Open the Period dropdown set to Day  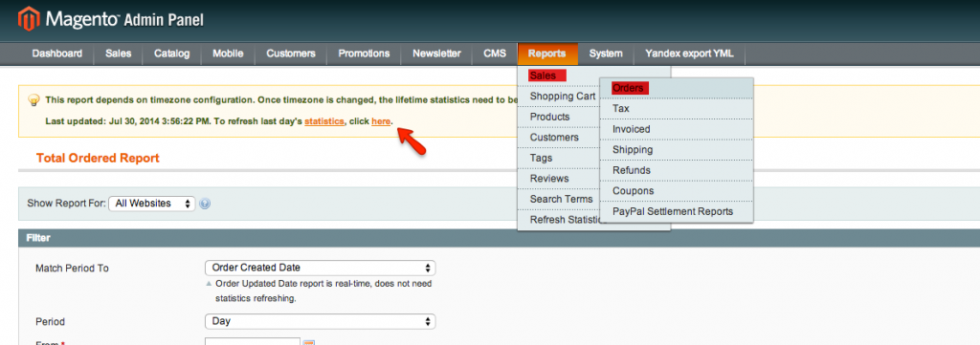(x=320, y=322)
